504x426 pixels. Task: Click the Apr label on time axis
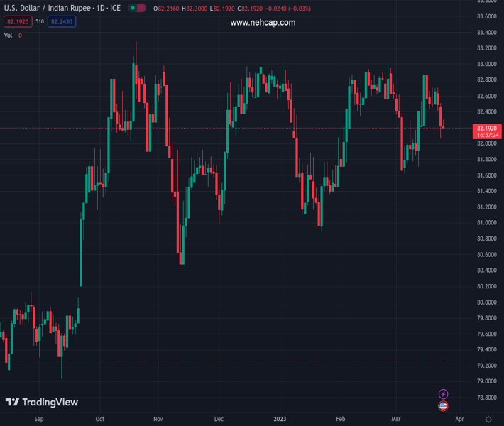(x=459, y=419)
